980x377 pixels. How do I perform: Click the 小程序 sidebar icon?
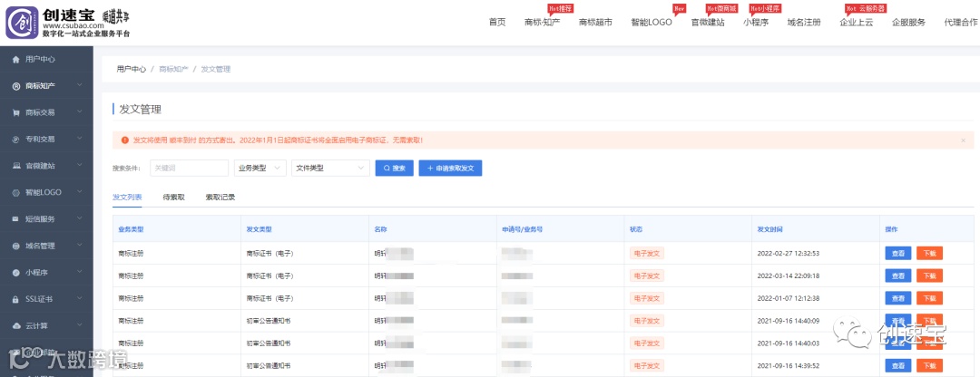coord(16,272)
